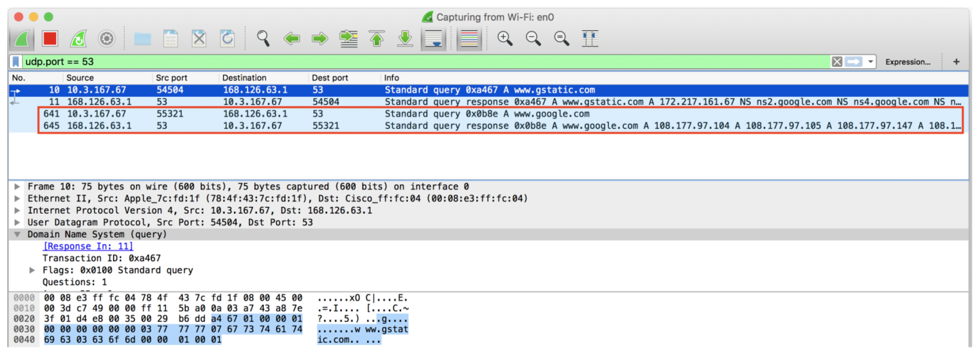980x356 pixels.
Task: Sort by Info column header
Action: tap(674, 78)
